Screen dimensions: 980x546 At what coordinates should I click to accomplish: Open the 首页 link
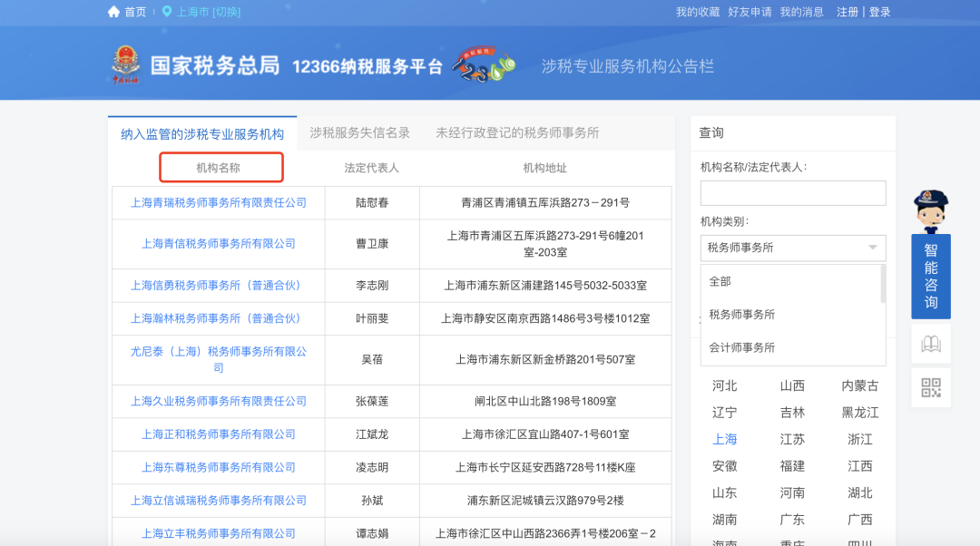(x=135, y=12)
